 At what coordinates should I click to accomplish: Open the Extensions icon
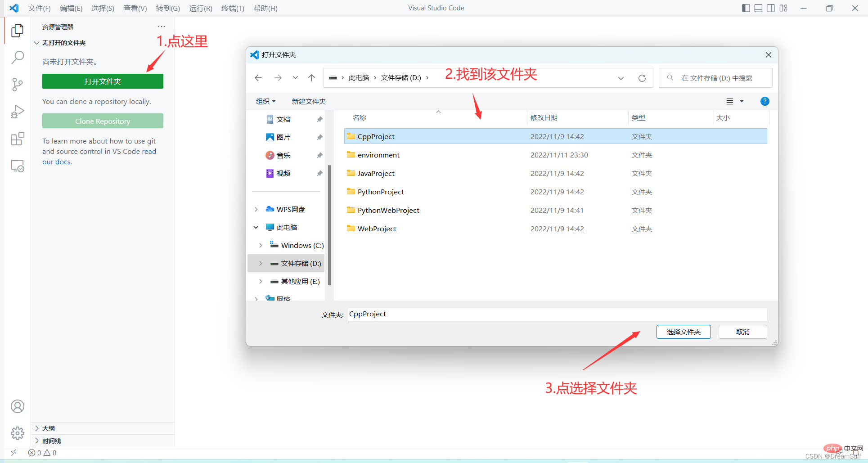[x=17, y=139]
